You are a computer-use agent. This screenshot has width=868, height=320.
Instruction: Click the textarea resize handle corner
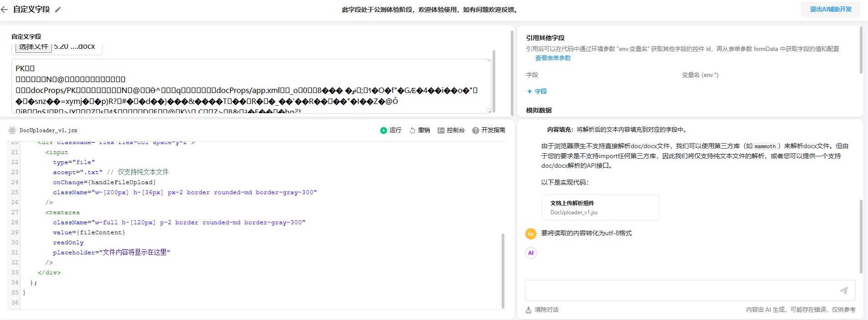tap(489, 111)
